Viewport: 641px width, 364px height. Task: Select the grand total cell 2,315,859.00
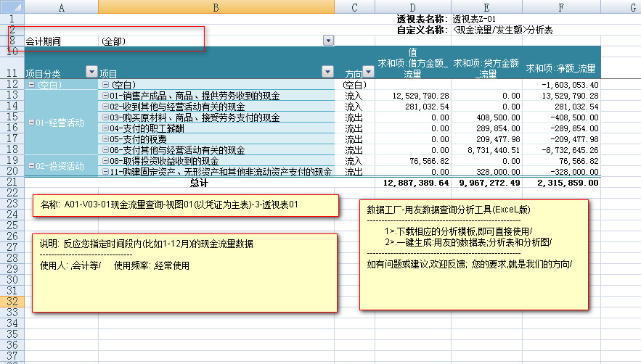point(564,183)
